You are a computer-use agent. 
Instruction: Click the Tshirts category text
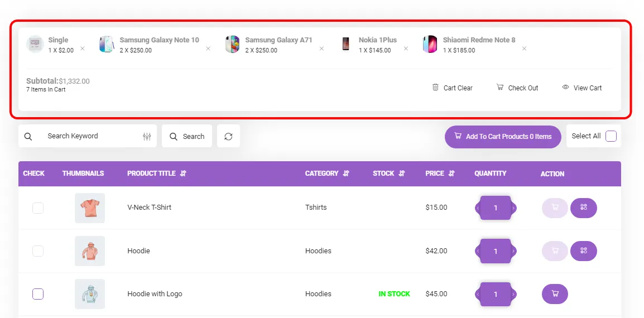(x=316, y=208)
